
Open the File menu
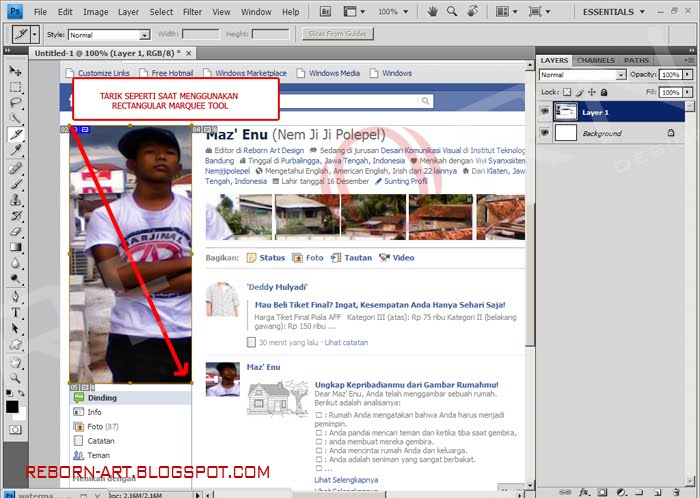(x=40, y=12)
